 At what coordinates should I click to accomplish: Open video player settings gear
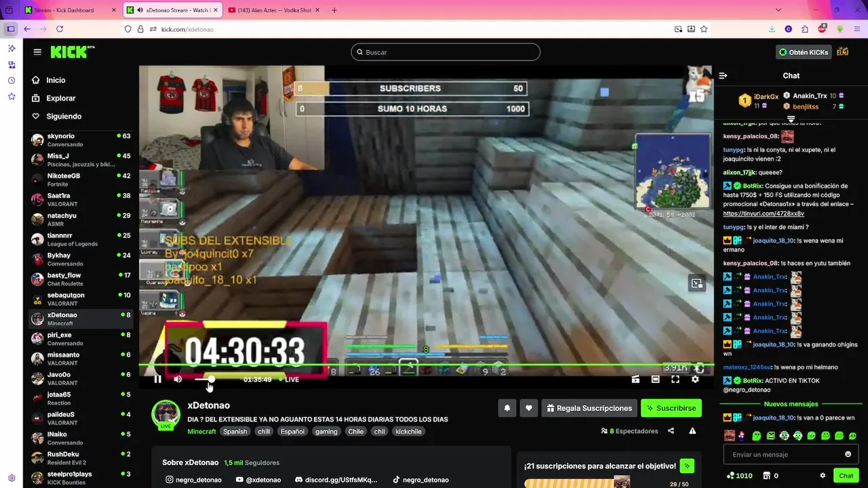point(695,380)
